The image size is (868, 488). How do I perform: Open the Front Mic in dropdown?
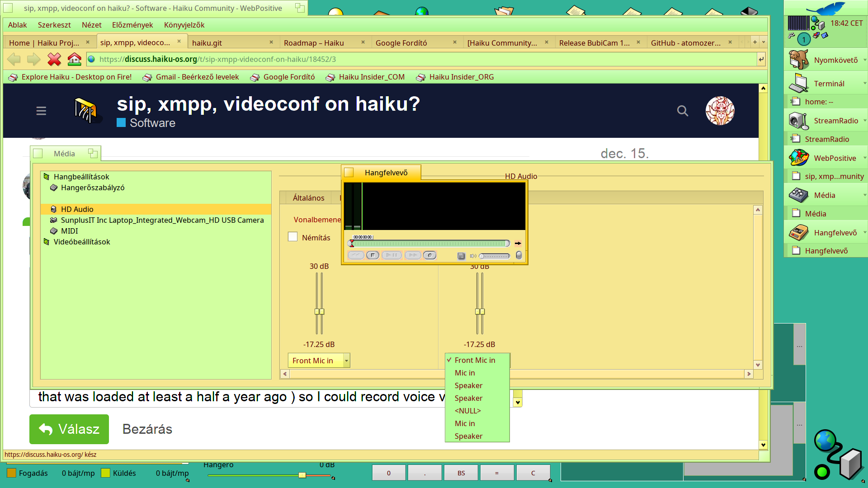[x=319, y=361]
